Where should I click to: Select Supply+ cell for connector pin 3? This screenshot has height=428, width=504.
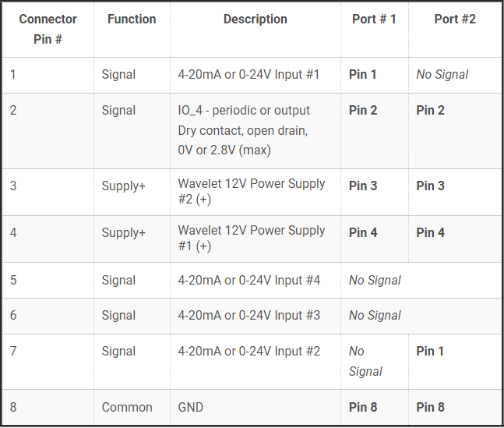123,186
